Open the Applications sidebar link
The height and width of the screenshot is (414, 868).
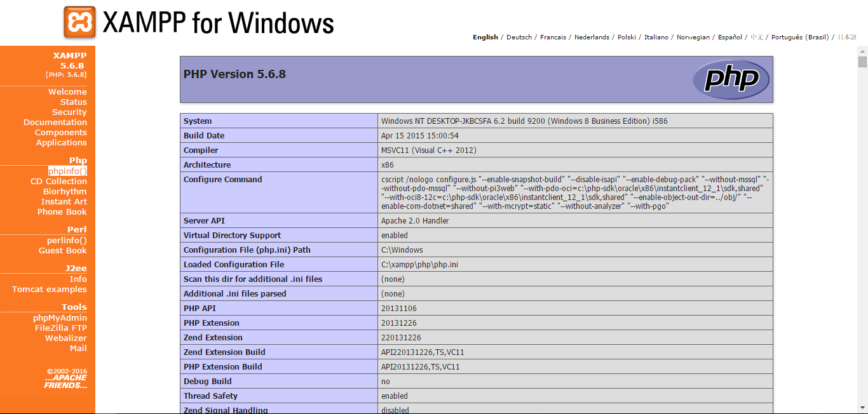click(x=62, y=143)
